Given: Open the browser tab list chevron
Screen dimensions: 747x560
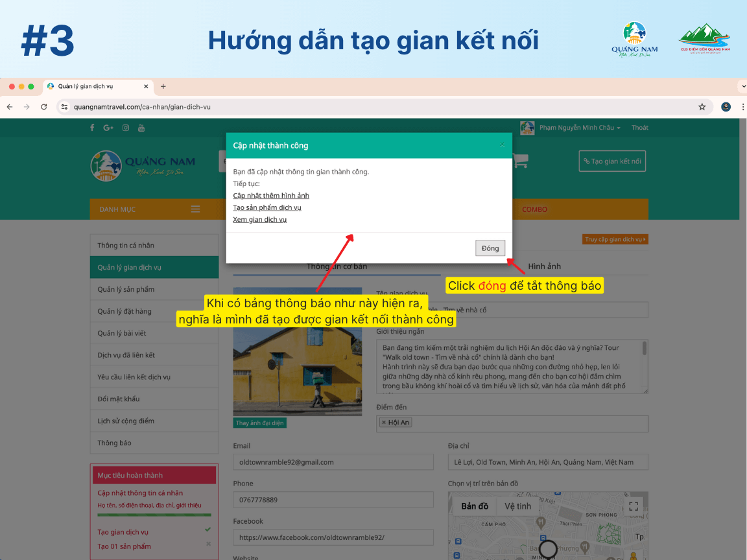Looking at the screenshot, I should point(742,86).
